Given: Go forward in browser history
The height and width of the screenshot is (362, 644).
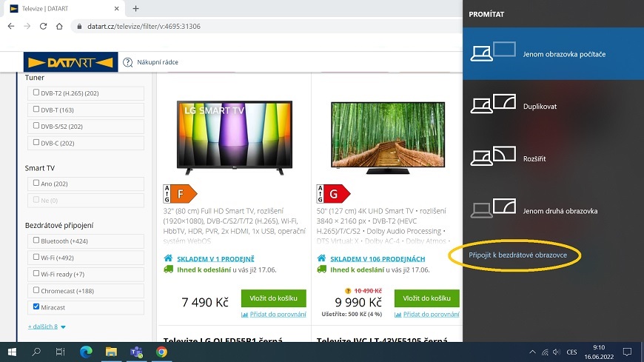Looking at the screenshot, I should (x=27, y=27).
